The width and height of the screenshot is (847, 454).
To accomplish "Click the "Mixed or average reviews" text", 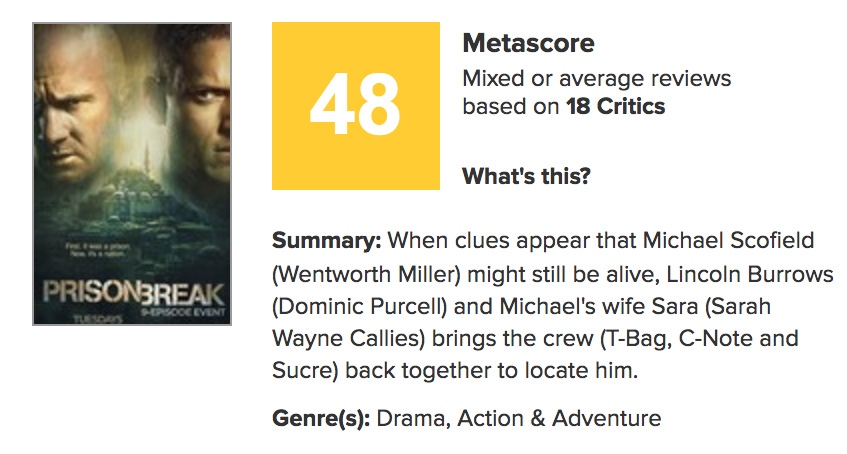I will (596, 78).
